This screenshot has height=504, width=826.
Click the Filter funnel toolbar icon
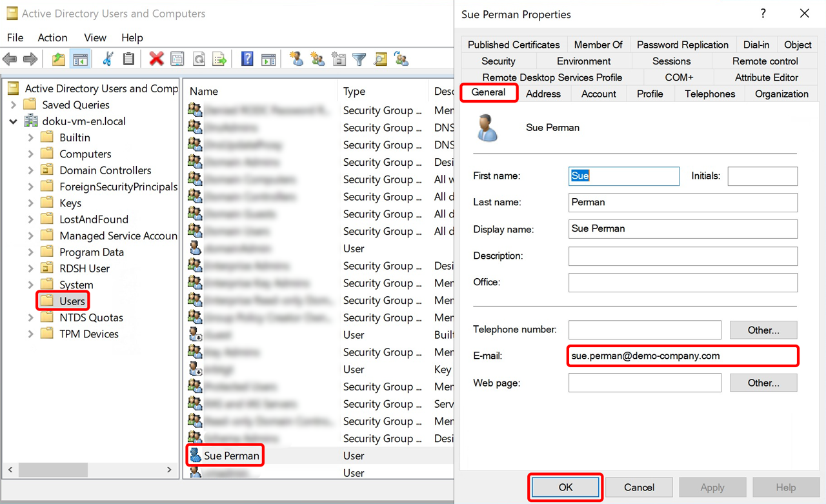[359, 59]
